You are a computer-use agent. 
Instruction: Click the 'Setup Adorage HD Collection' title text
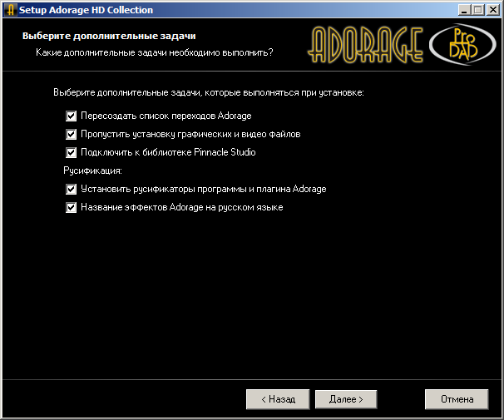tap(86, 10)
